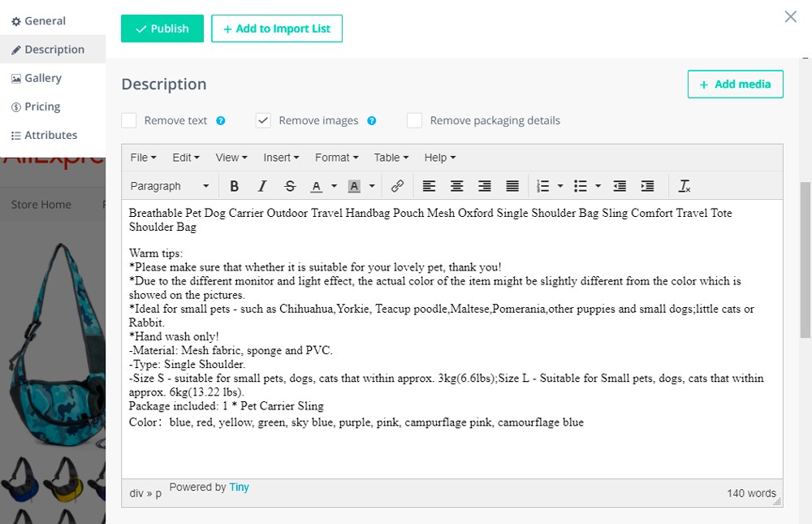
Task: Enable Remove text checkbox
Action: (129, 121)
